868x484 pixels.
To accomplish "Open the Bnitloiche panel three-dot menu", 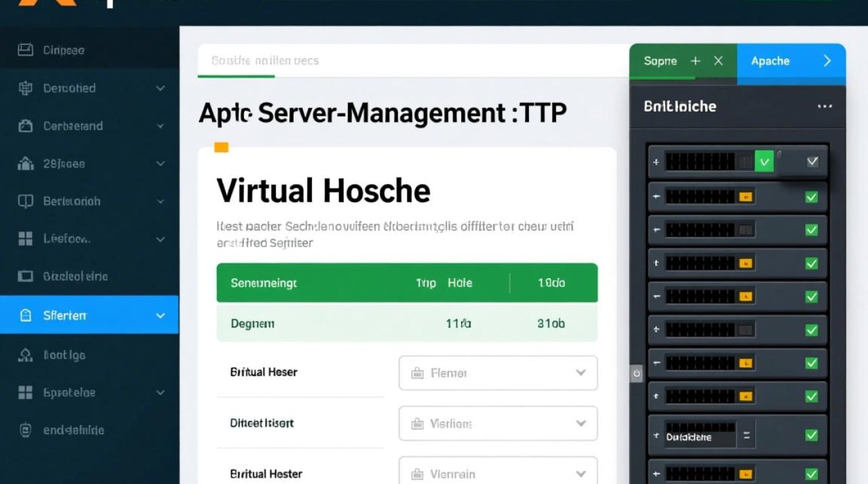I will tap(824, 106).
